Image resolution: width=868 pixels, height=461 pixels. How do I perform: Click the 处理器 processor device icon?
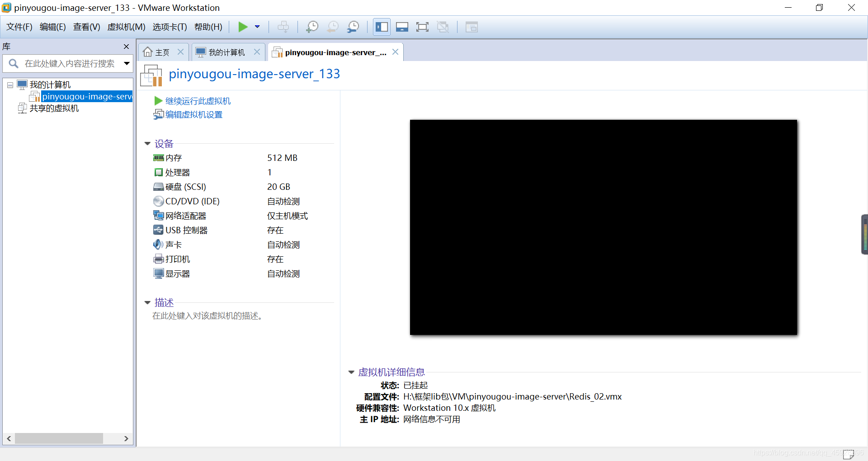coord(158,172)
